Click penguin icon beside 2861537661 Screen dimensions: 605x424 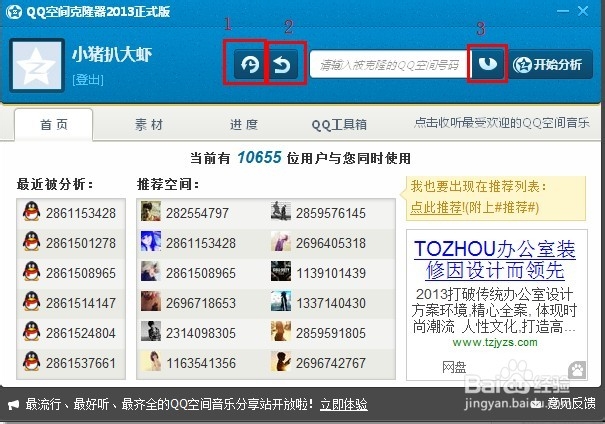coord(31,361)
